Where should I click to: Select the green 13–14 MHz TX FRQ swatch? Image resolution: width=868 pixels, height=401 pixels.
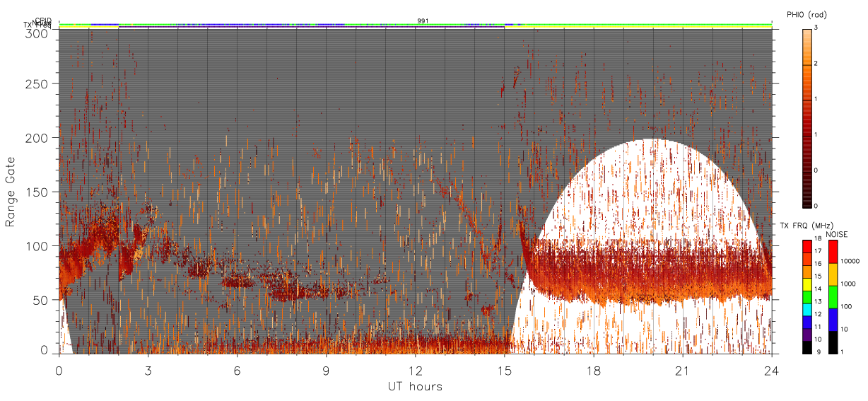pyautogui.click(x=807, y=297)
